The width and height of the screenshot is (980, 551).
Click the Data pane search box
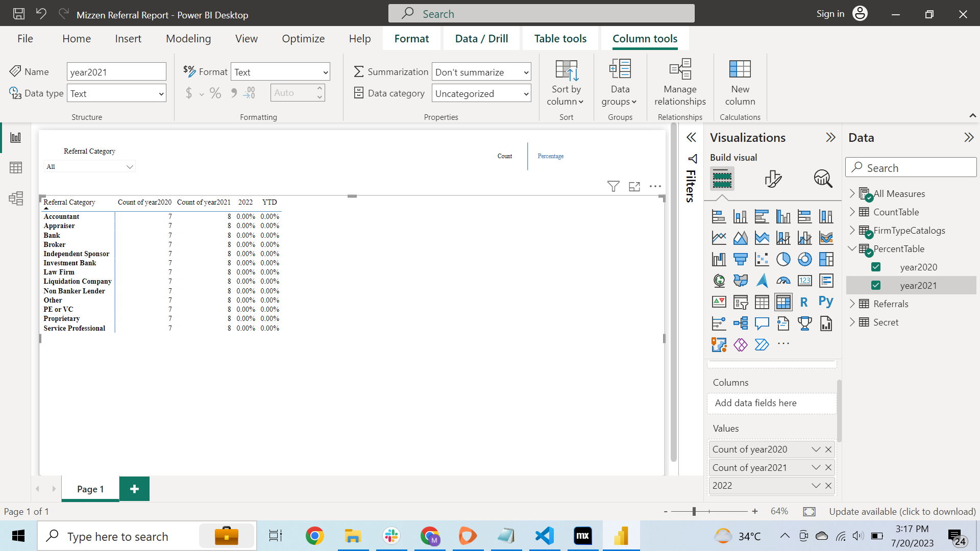coord(911,168)
